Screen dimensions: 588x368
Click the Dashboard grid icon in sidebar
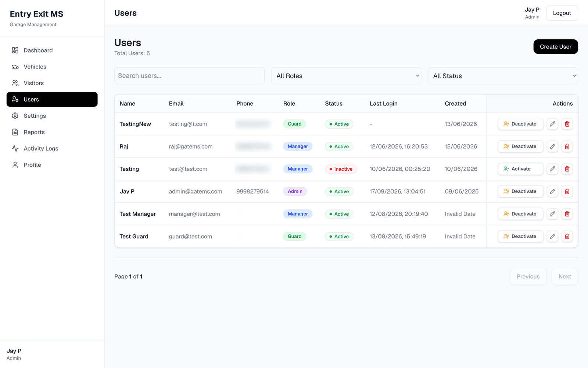[x=15, y=50]
